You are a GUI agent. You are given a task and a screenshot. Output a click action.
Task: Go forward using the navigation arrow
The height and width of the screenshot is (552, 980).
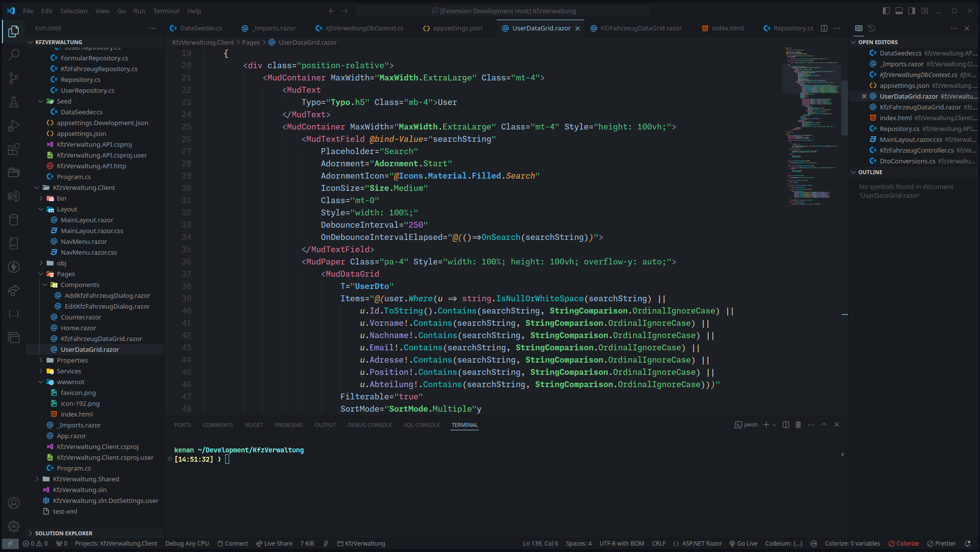coord(345,11)
